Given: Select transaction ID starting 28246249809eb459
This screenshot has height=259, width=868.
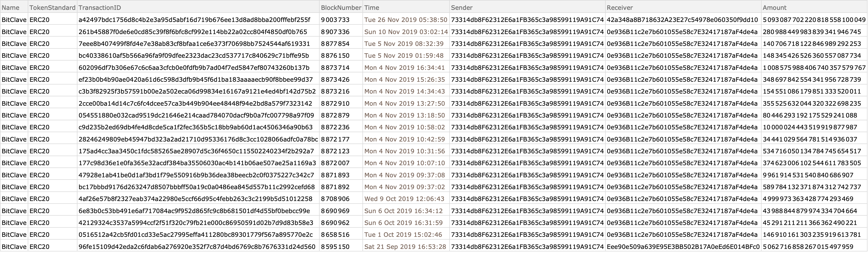Looking at the screenshot, I should click(x=198, y=139).
